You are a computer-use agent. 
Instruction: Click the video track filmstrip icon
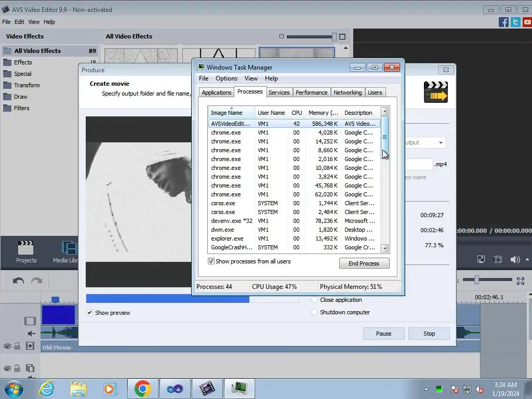point(30,321)
